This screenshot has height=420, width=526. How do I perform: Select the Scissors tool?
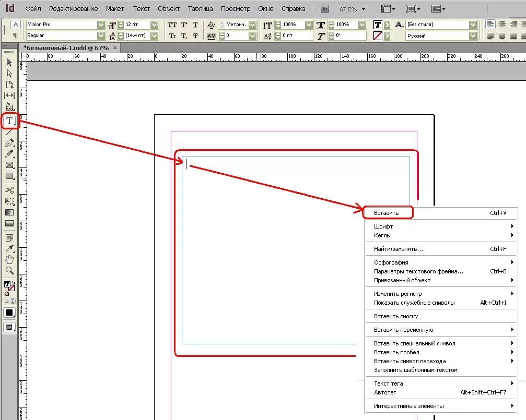point(9,190)
